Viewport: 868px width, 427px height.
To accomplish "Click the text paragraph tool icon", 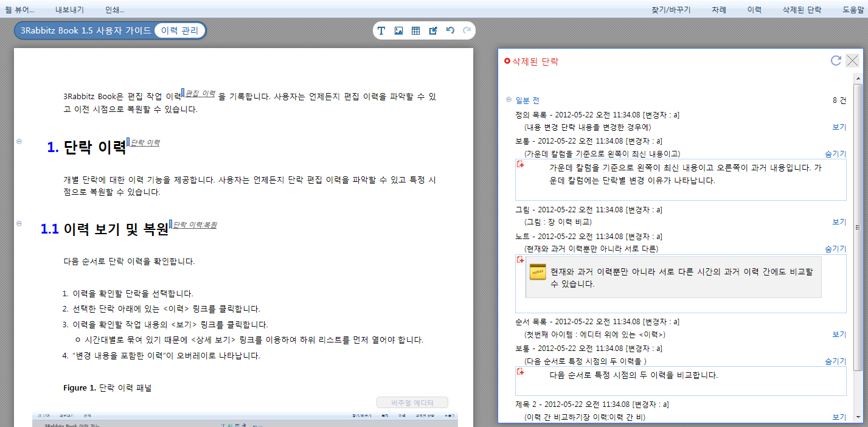I will pyautogui.click(x=381, y=31).
